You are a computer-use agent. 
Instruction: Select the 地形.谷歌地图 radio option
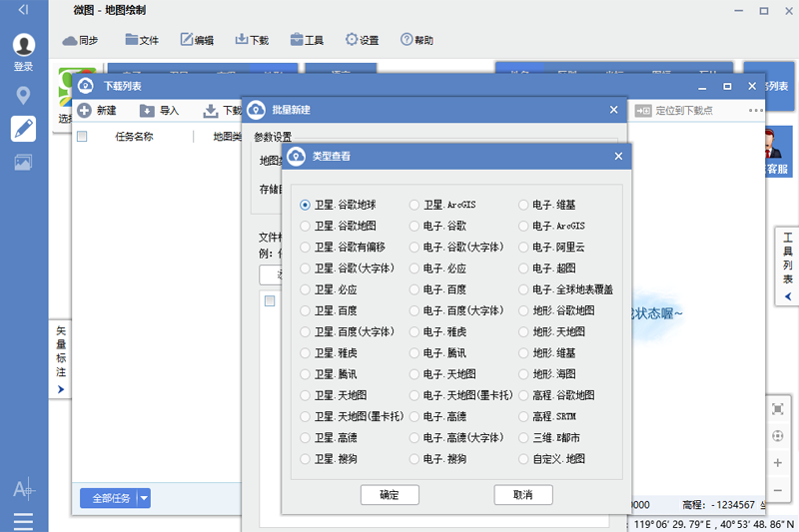[523, 311]
